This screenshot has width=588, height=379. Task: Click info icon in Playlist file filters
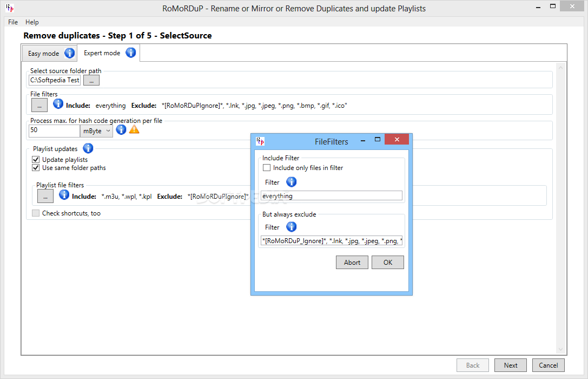(x=64, y=194)
